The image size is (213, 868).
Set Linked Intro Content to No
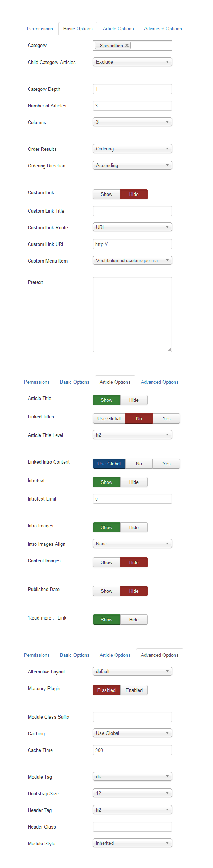139,464
